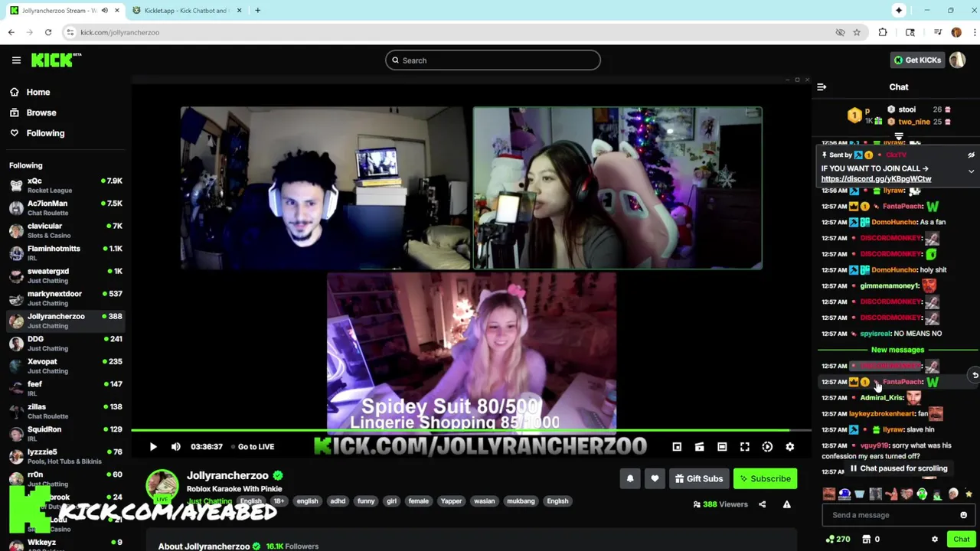Viewport: 980px width, 551px height.
Task: Open the shop icon showing 0
Action: 871,540
